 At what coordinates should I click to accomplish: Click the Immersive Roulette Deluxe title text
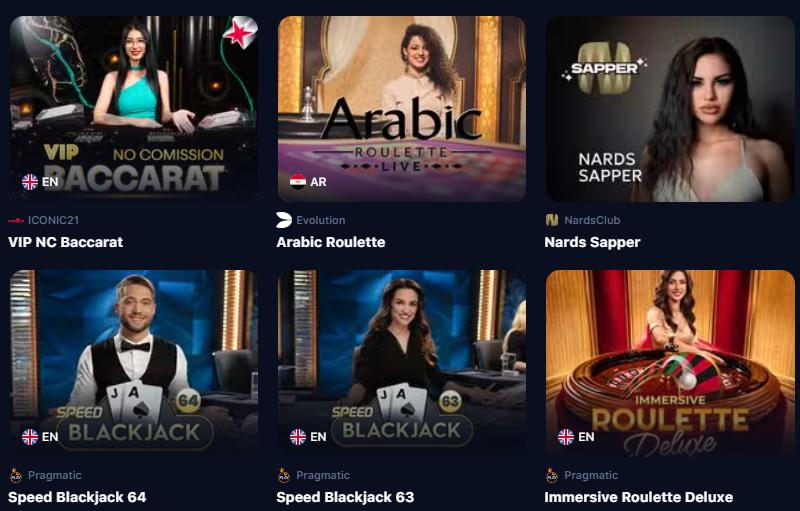click(639, 497)
